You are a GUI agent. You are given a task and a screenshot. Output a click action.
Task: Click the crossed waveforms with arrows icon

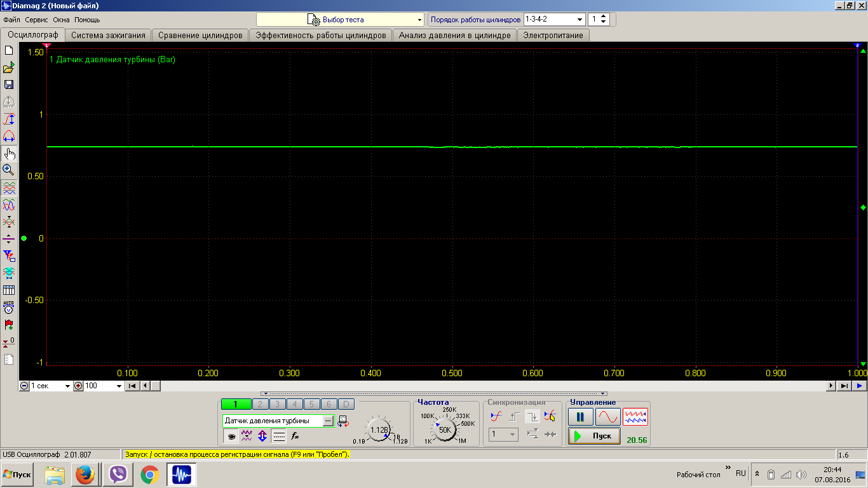click(9, 222)
